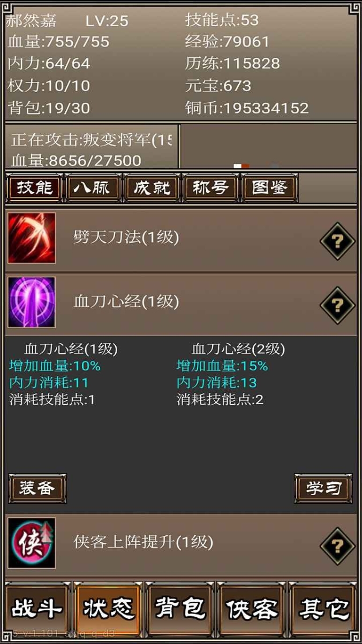Select 状态 in the bottom navigation

point(109,609)
